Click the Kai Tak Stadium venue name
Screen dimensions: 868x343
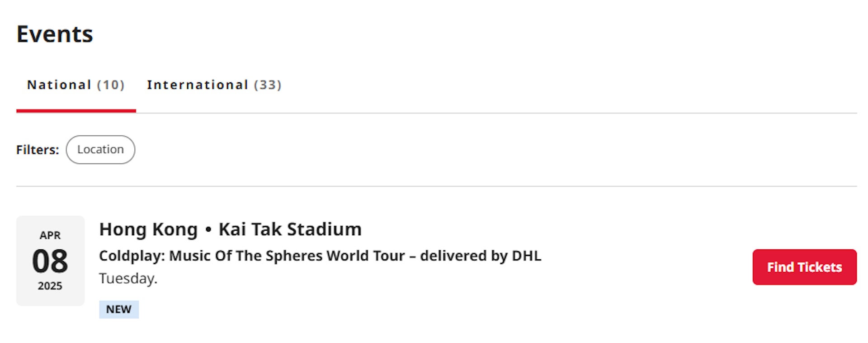point(290,229)
